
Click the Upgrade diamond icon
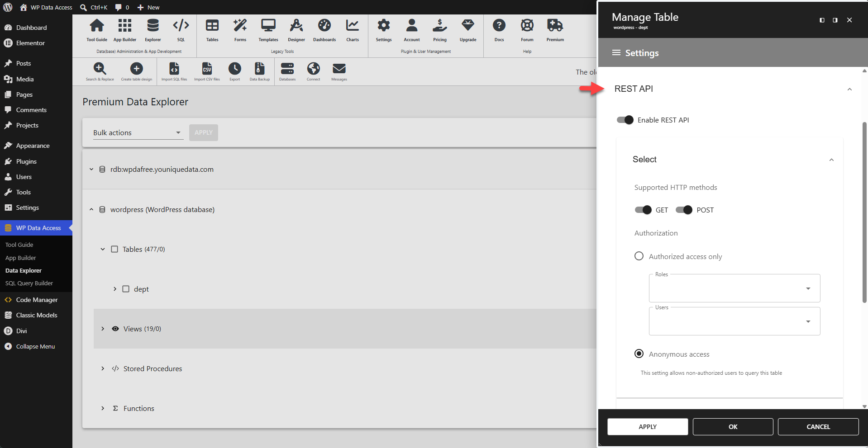468,30
